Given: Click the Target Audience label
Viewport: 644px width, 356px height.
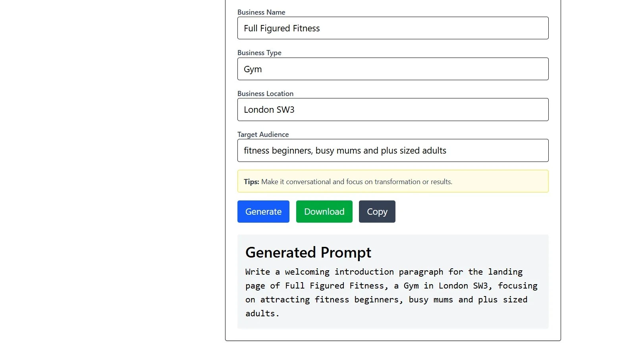Looking at the screenshot, I should click(x=263, y=134).
